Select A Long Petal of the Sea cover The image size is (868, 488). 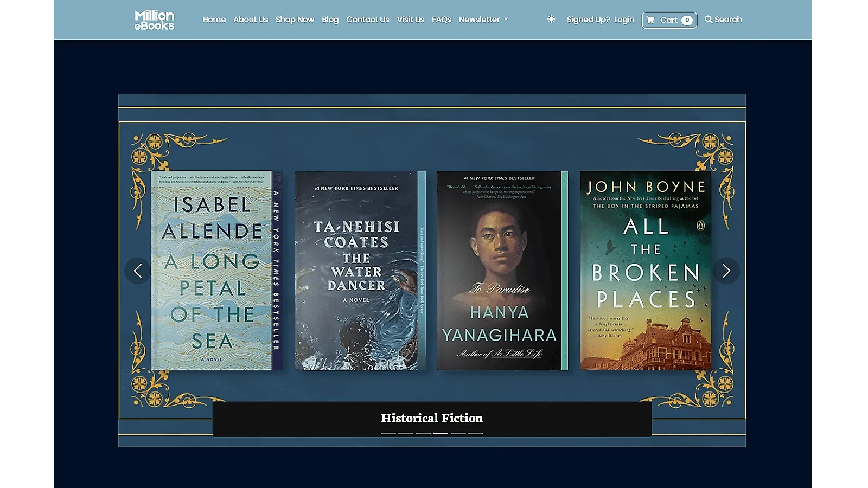coord(216,271)
